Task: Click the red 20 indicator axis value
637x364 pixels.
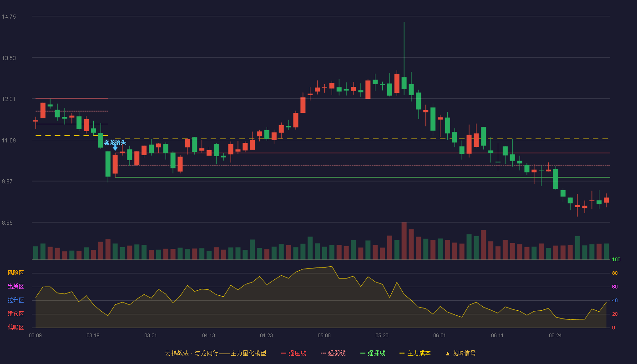Action: pos(615,314)
